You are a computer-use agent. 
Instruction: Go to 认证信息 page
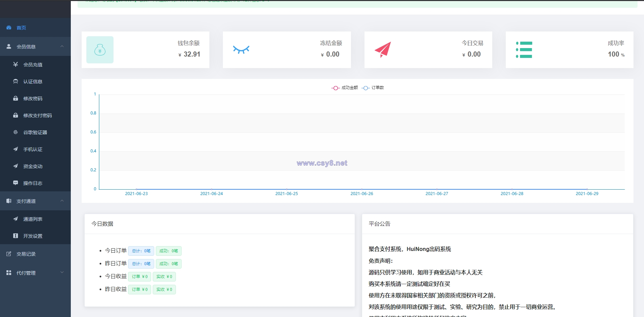(35, 81)
